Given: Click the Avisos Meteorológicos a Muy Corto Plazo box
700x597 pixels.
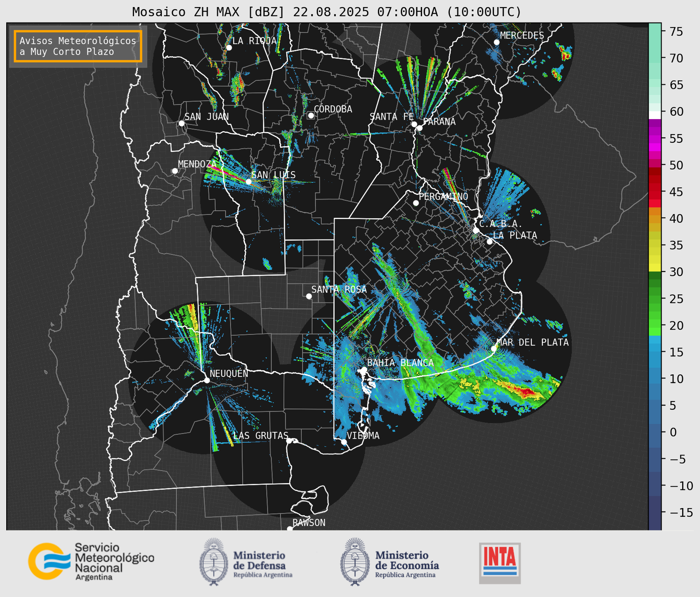Looking at the screenshot, I should [78, 46].
